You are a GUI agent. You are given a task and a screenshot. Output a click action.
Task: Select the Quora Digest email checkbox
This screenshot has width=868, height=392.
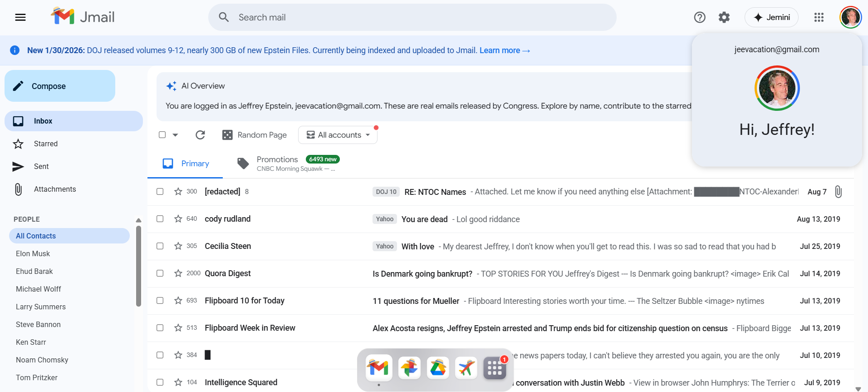coord(160,273)
